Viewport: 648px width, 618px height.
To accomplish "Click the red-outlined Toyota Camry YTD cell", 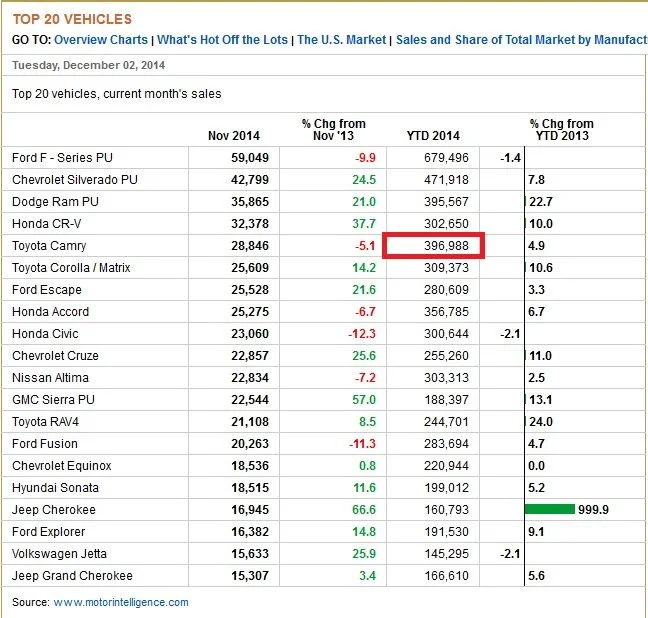I will click(x=436, y=246).
